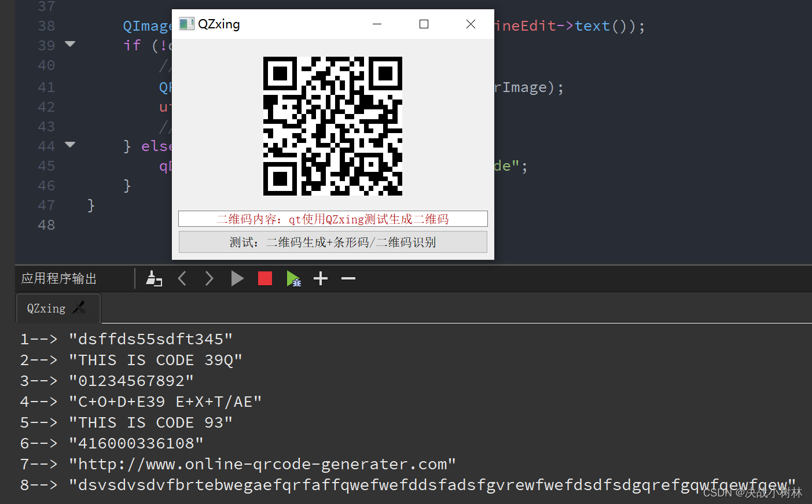Click the generated QR code image
The width and height of the screenshot is (812, 504).
coord(333,125)
